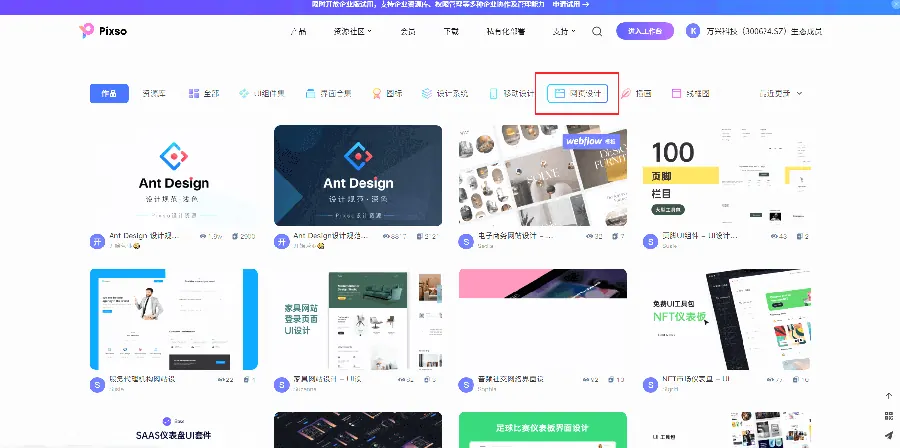Open the SAAS仪表盘UI套件 thumbnail
This screenshot has width=900, height=448.
coord(174,430)
